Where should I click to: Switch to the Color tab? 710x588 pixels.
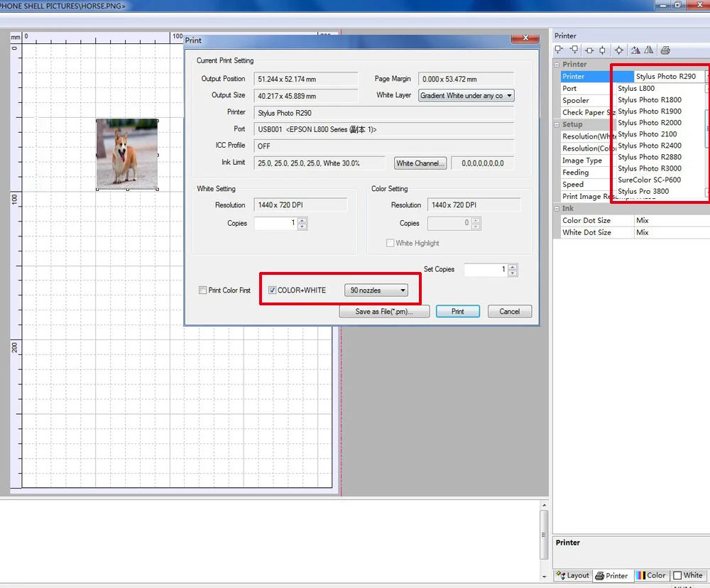[650, 575]
